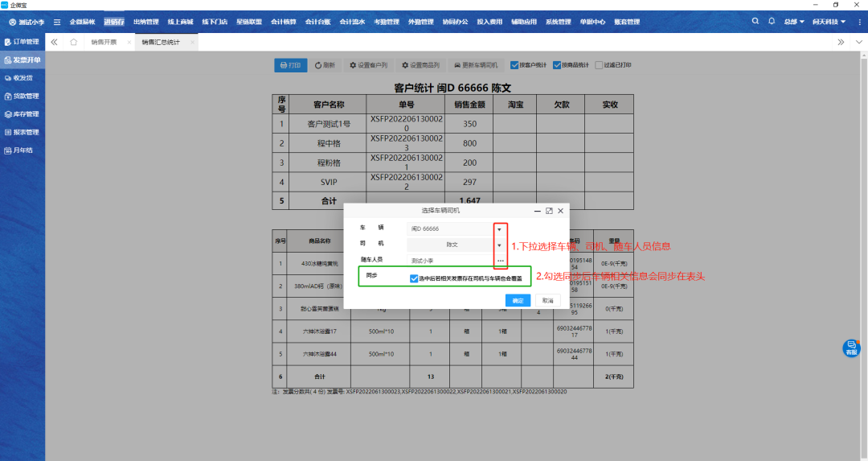Maximize the 选择车辆司机 dialog
Screen dimensions: 868x461
pyautogui.click(x=549, y=211)
